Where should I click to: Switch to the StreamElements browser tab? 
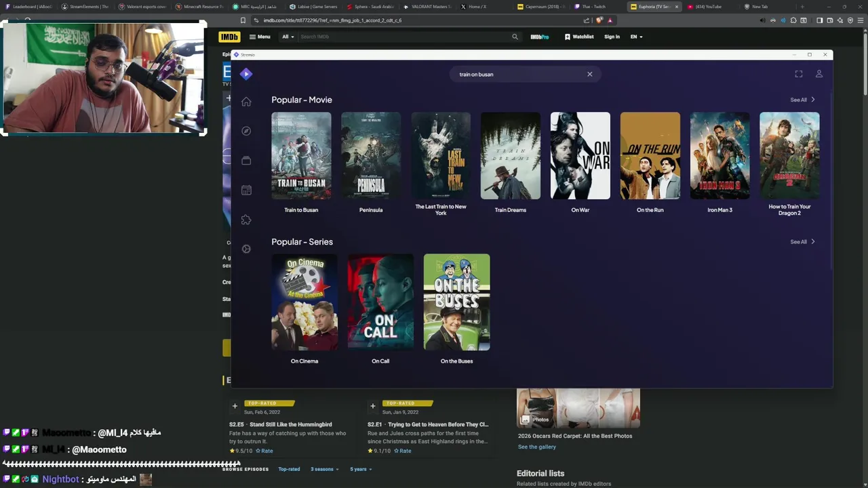(85, 7)
